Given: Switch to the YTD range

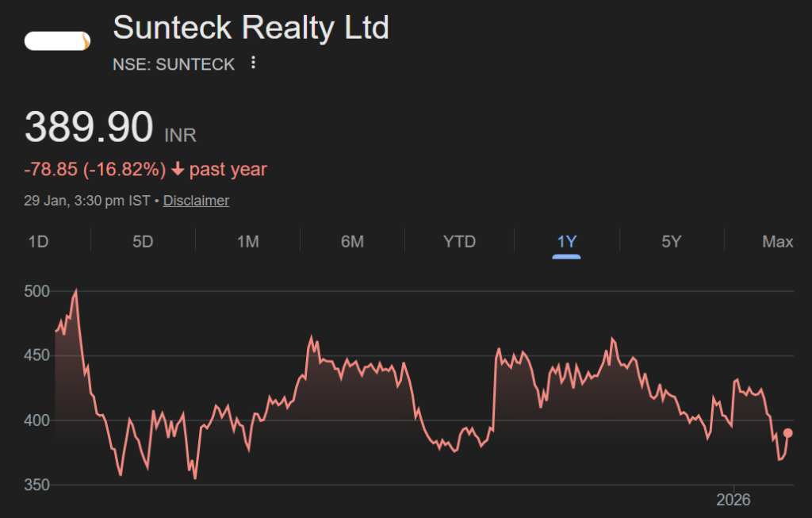Looking at the screenshot, I should tap(458, 241).
